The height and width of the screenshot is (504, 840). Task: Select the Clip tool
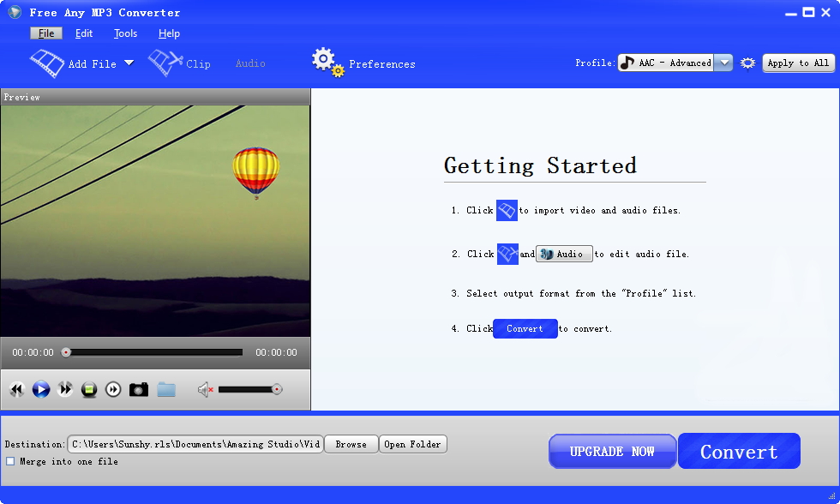[x=180, y=63]
